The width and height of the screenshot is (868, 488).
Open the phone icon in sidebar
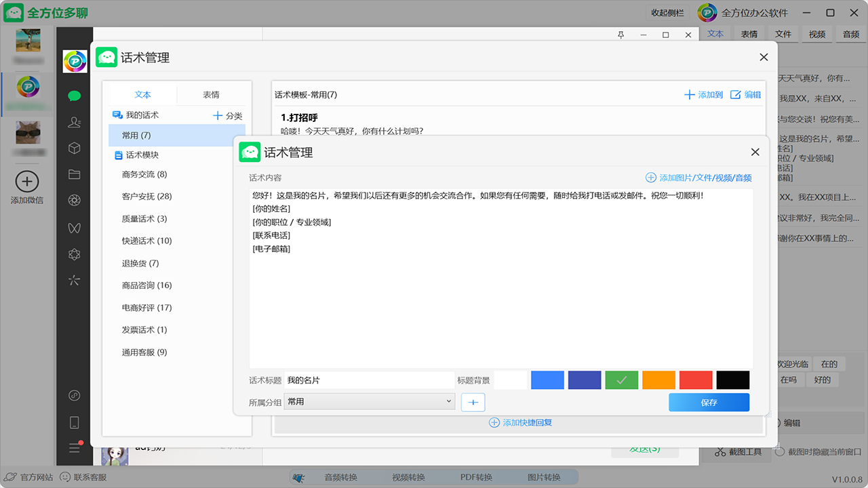(75, 422)
